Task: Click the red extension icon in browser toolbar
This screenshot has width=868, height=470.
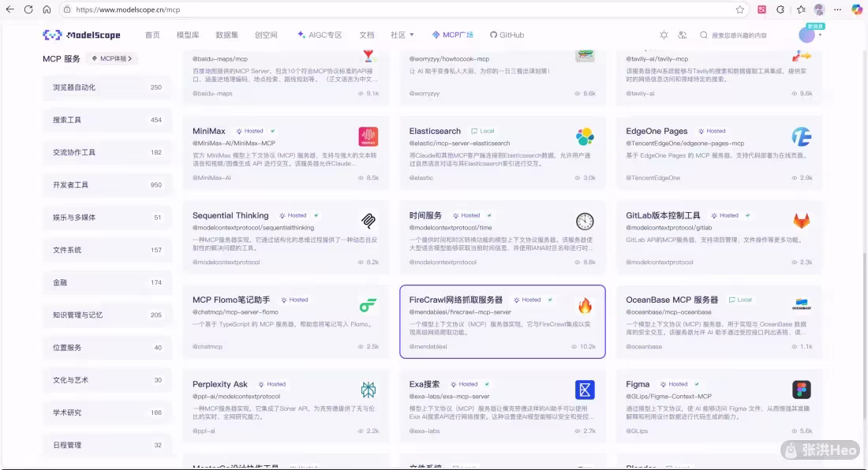Action: 761,9
